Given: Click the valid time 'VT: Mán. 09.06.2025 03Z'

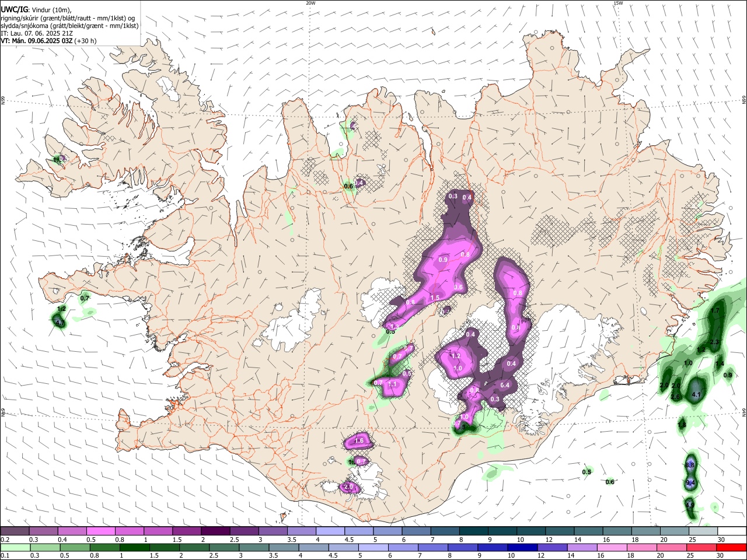Looking at the screenshot, I should coord(37,41).
